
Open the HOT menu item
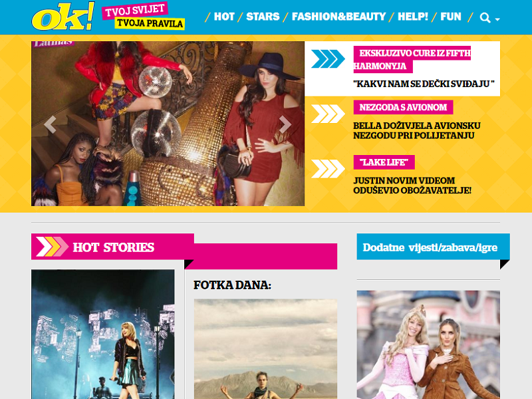pyautogui.click(x=224, y=17)
